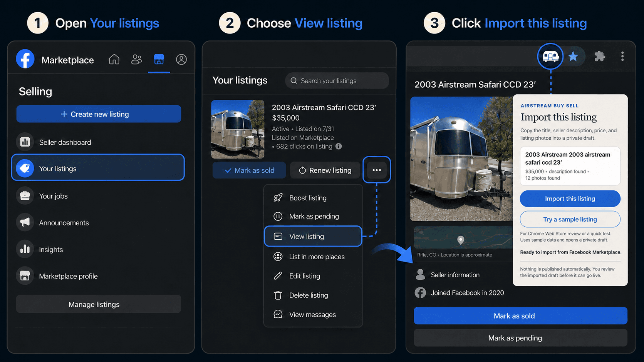Image resolution: width=644 pixels, height=362 pixels.
Task: Choose Delete listing from the menu
Action: (x=313, y=295)
